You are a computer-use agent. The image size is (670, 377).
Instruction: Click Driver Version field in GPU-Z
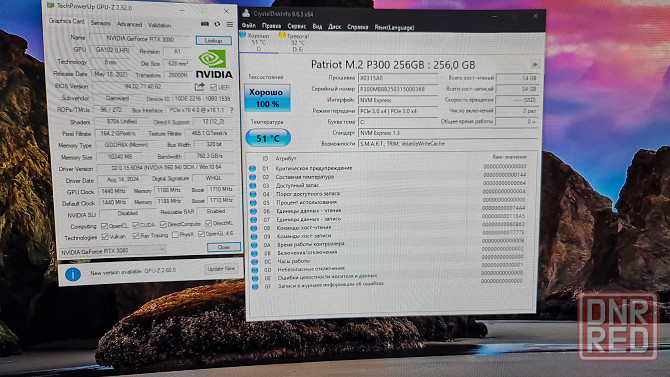tap(166, 168)
